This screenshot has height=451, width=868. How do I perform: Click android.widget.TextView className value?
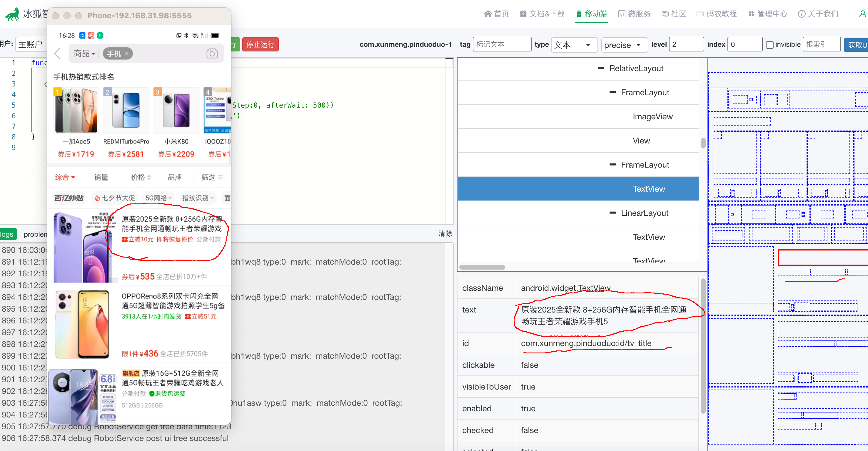coord(565,288)
